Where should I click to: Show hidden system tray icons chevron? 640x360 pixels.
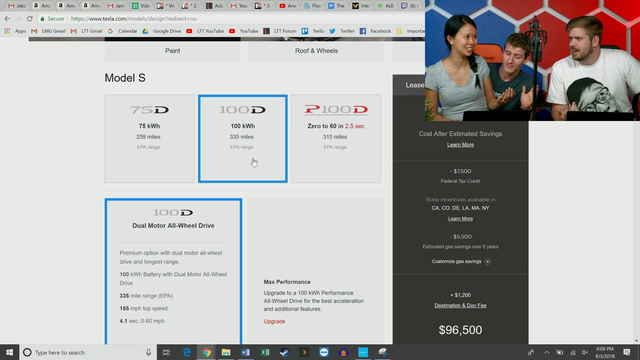click(547, 352)
